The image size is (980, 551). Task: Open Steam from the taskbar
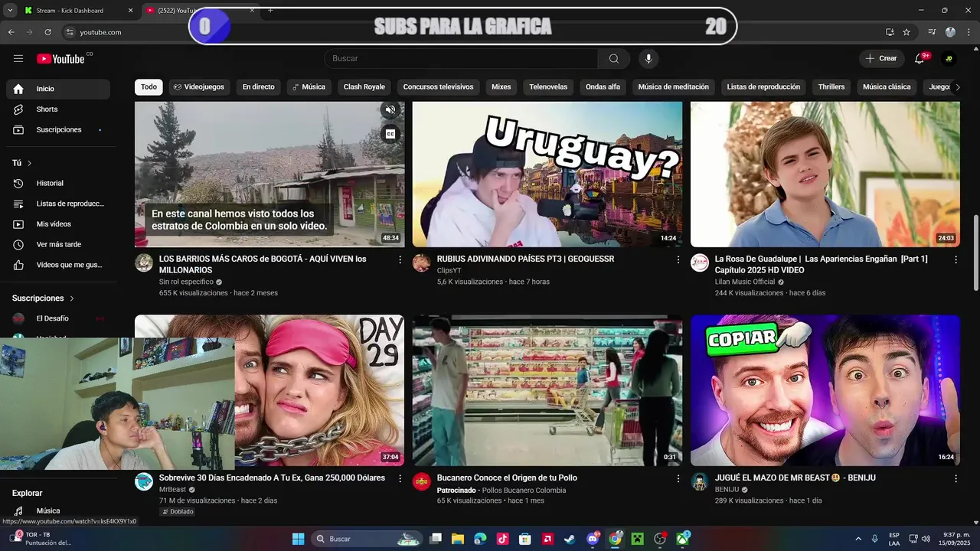click(x=569, y=539)
